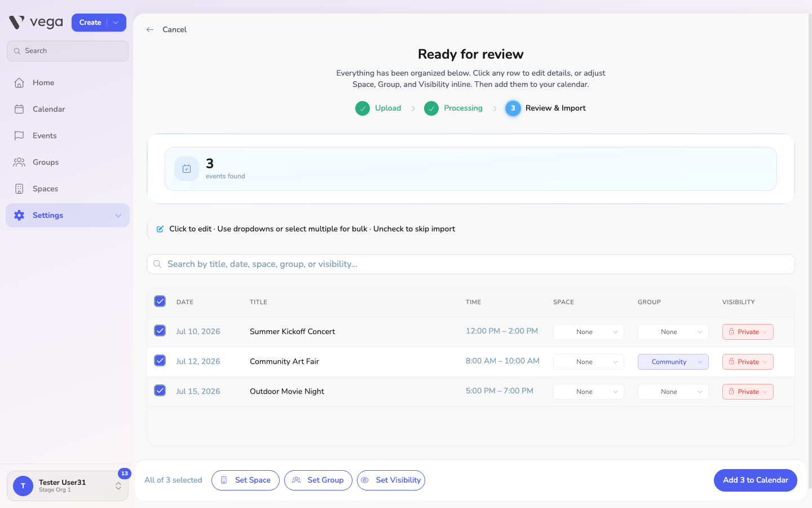Change visibility of Summer Kickoff Concert
This screenshot has height=508, width=812.
tap(748, 332)
